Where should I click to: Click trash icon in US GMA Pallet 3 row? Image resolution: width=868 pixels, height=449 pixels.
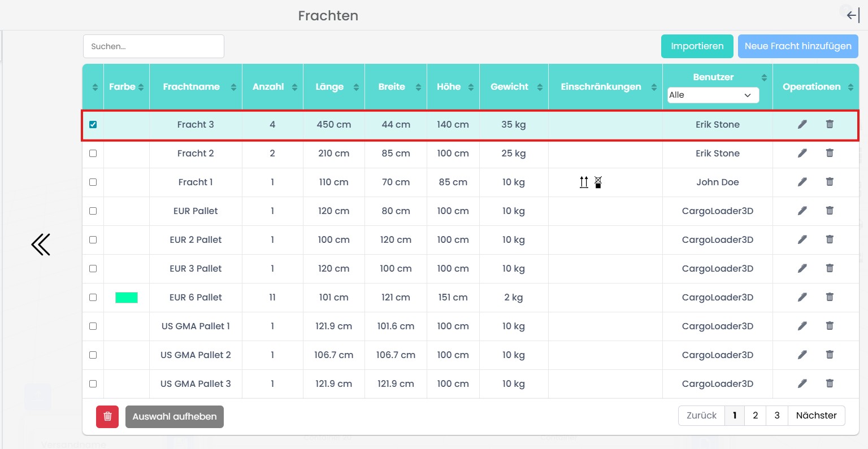830,383
